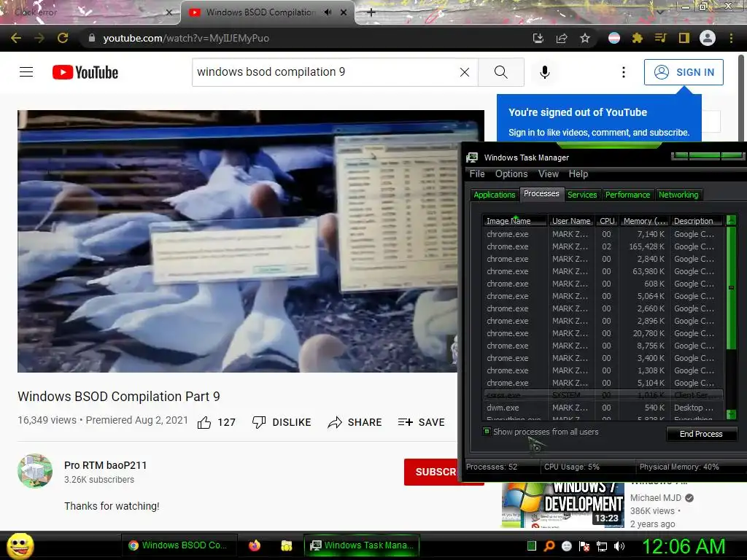The width and height of the screenshot is (747, 560).
Task: Click the Windows 7 Development video thumbnail
Action: [x=563, y=505]
